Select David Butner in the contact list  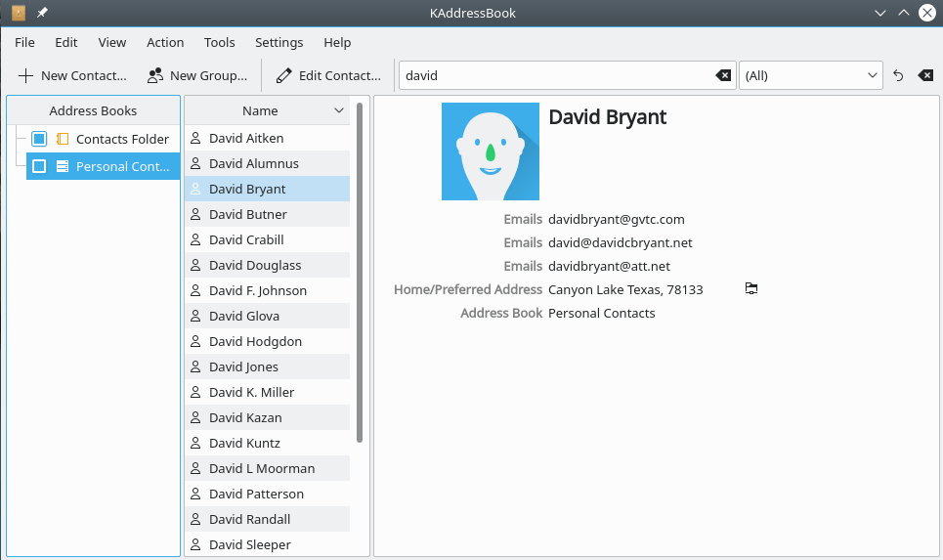coord(267,214)
